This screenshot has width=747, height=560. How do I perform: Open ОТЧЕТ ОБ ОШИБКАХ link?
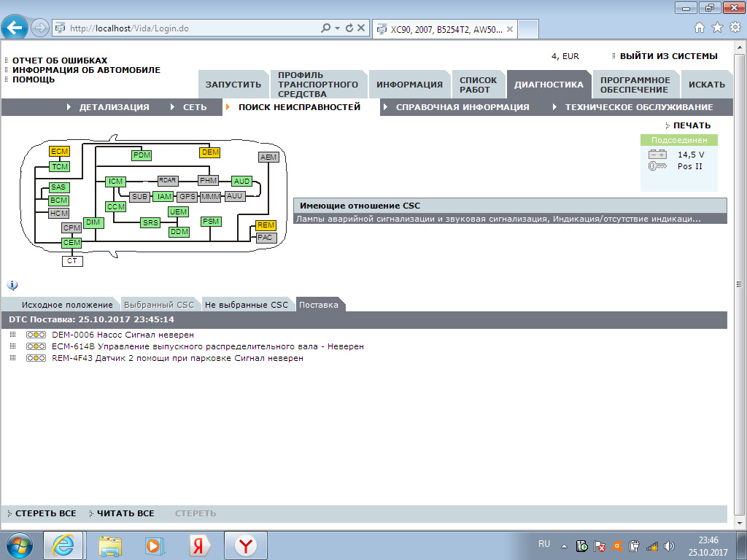tap(60, 61)
